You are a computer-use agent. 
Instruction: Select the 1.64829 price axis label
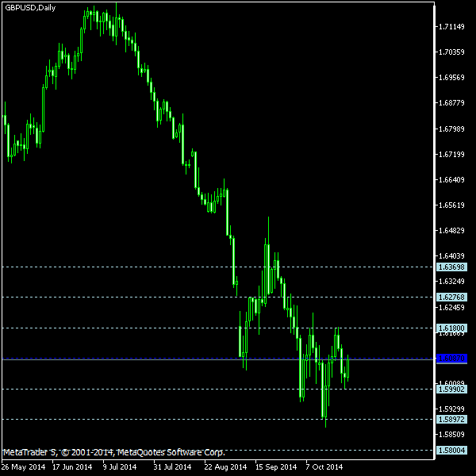451,231
